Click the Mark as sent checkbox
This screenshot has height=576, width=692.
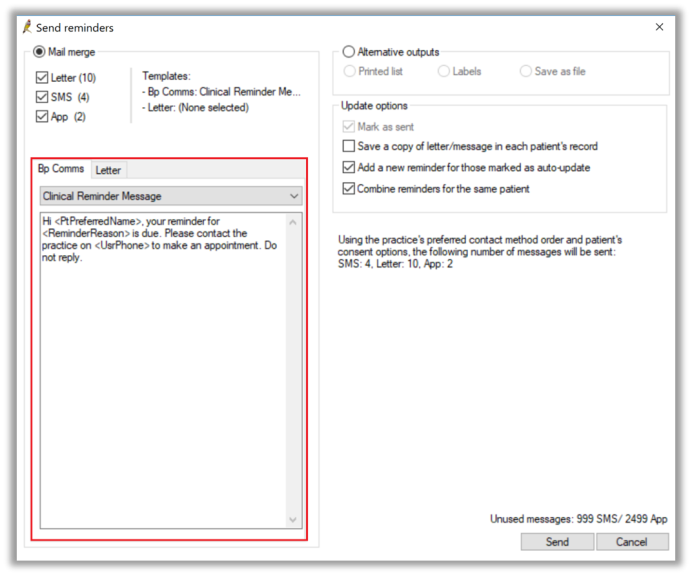[x=348, y=127]
